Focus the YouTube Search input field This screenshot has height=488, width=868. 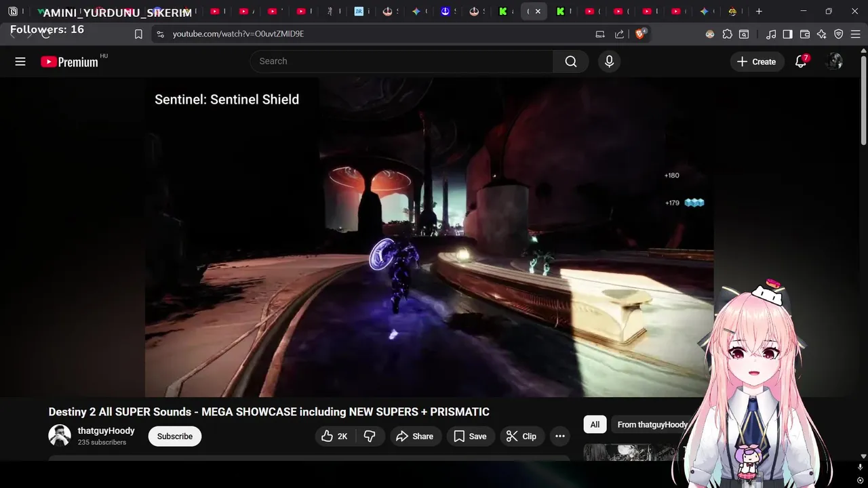[x=401, y=62]
